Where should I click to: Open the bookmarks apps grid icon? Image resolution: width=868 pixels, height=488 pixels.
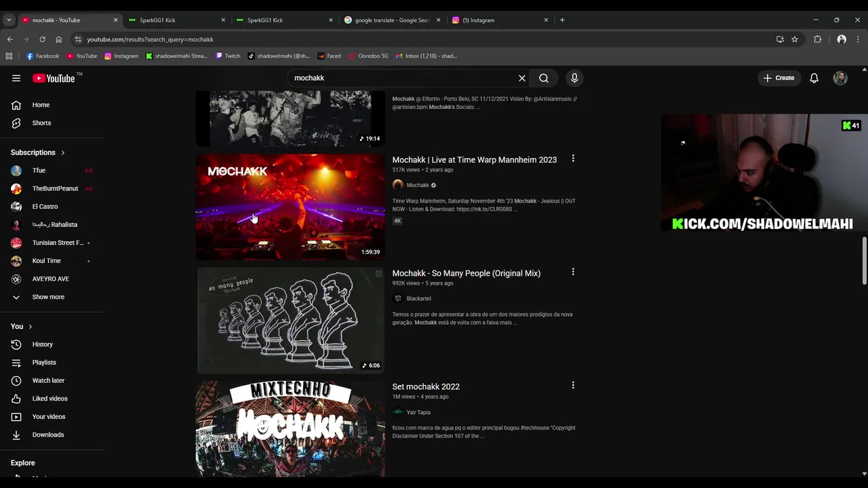pyautogui.click(x=9, y=56)
